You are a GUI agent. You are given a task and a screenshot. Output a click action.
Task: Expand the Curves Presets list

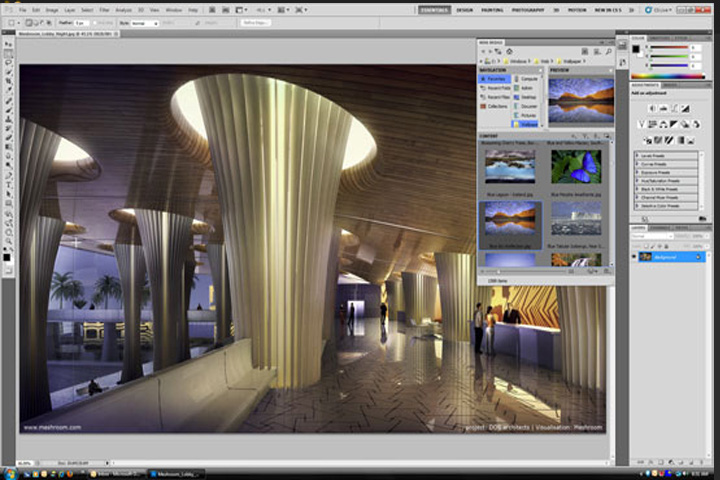click(666, 164)
